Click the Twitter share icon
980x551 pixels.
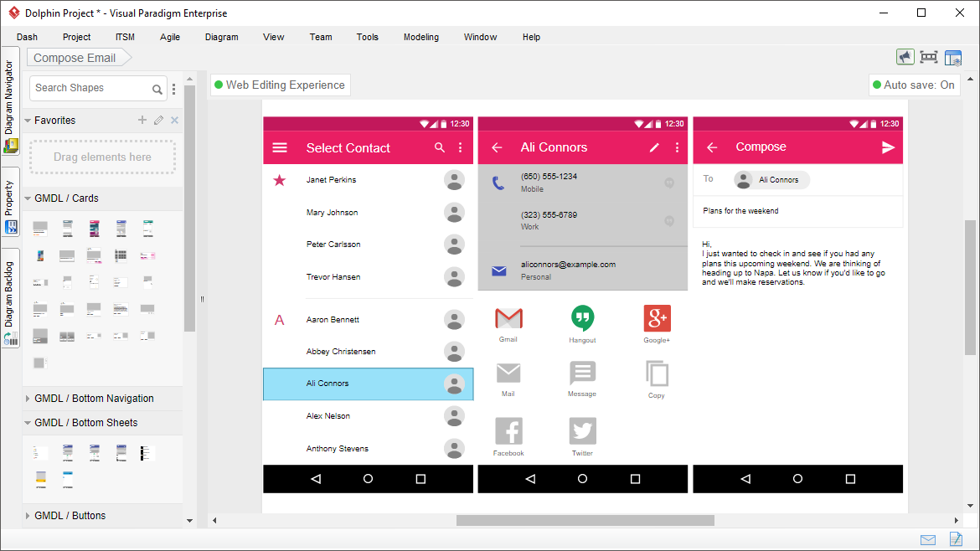(x=582, y=431)
